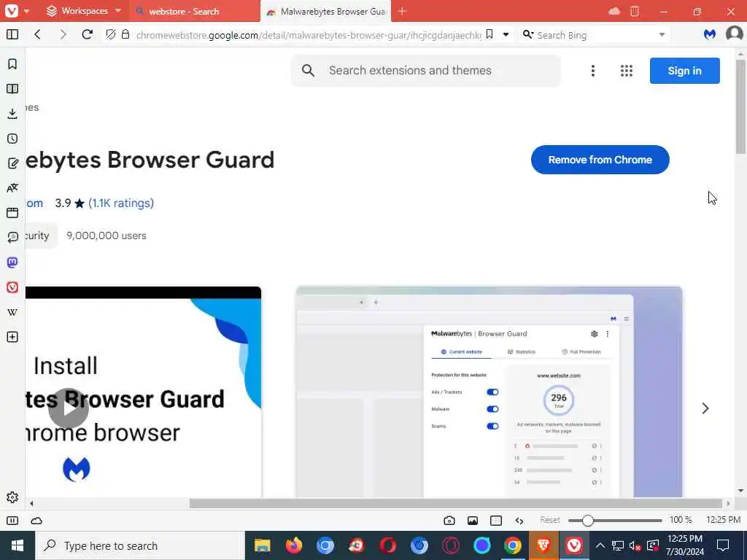This screenshot has height=560, width=747.
Task: Open the Windows Start menu
Action: pyautogui.click(x=18, y=545)
